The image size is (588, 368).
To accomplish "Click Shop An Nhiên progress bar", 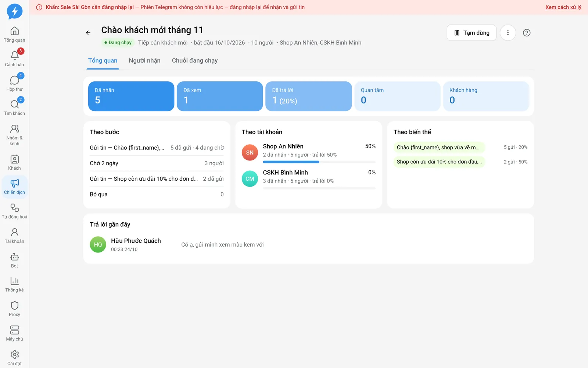I will (319, 162).
